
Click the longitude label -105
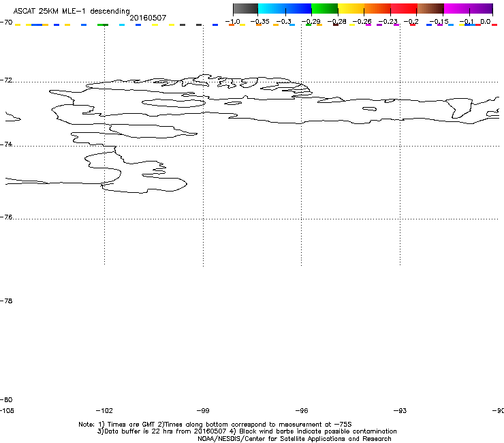[x=7, y=410]
